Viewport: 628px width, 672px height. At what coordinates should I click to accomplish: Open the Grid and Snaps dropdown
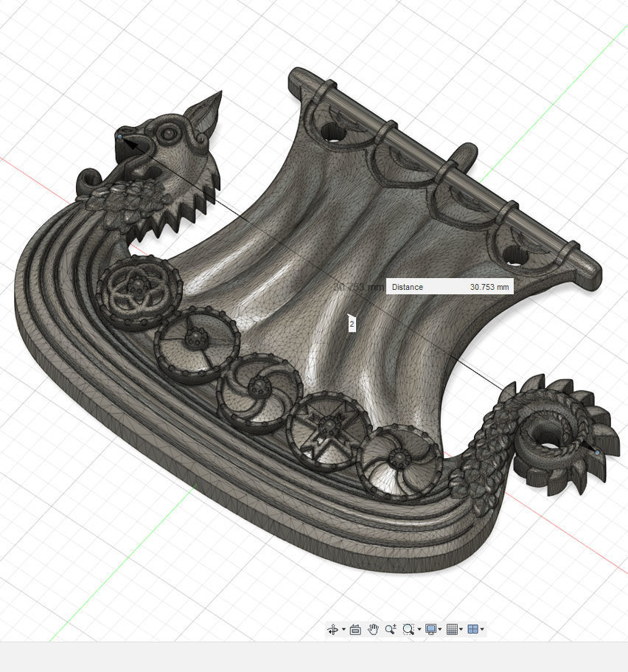(462, 629)
